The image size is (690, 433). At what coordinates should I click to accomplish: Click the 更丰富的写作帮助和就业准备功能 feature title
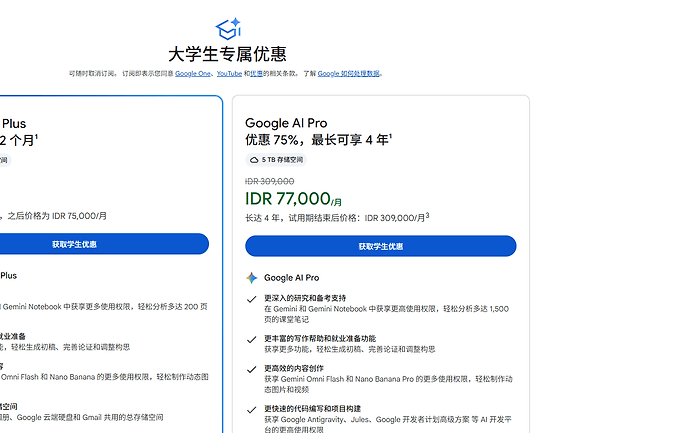pos(320,338)
